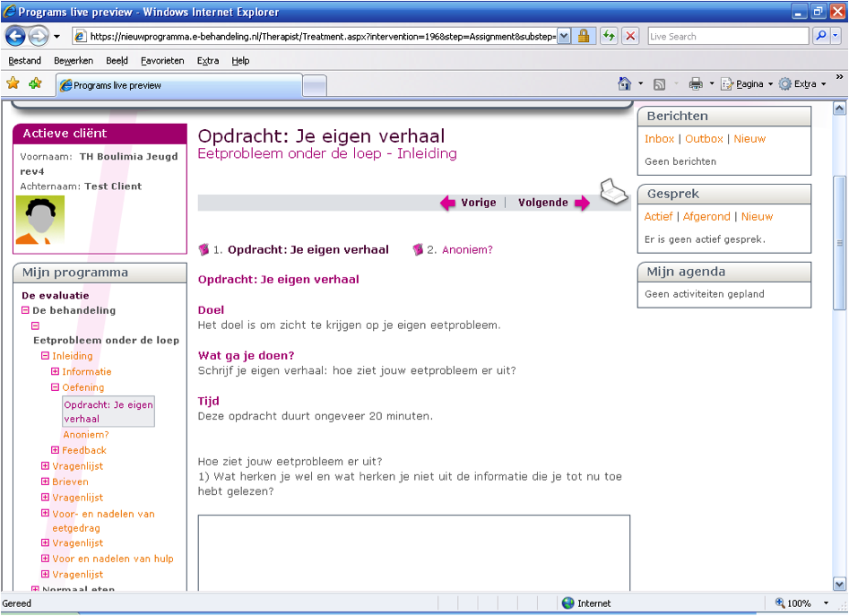Open the address bar dropdown arrow

coord(564,36)
